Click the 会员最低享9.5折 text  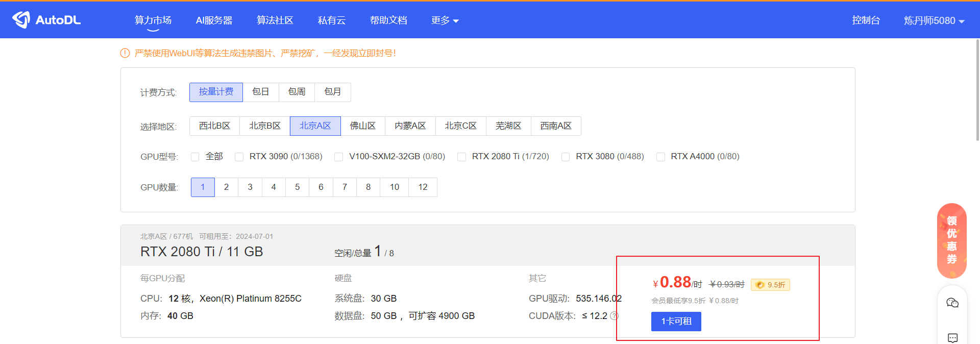pos(678,301)
